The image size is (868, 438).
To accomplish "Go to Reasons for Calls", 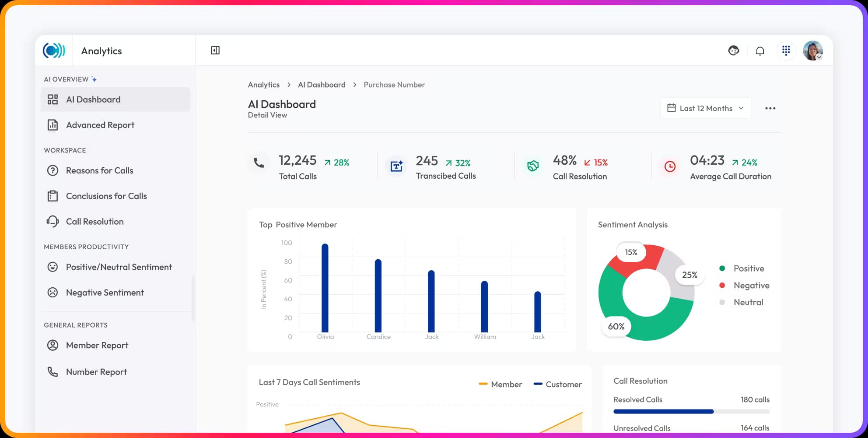I will (x=115, y=170).
